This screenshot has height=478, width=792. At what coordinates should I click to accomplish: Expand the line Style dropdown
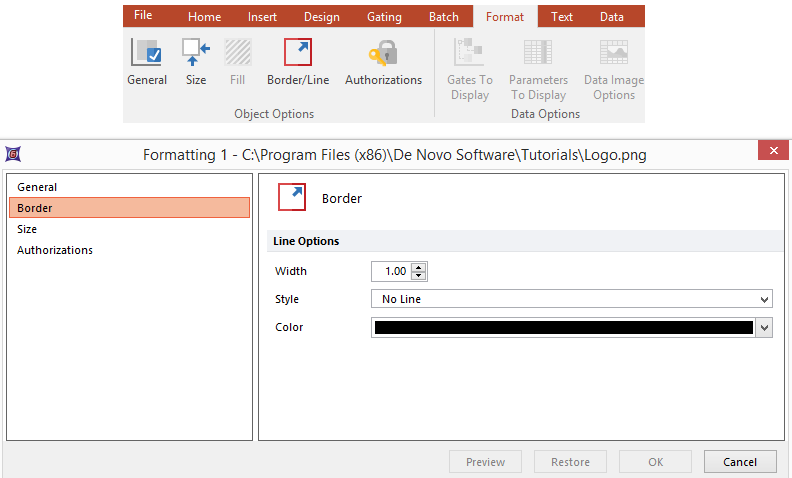click(764, 299)
